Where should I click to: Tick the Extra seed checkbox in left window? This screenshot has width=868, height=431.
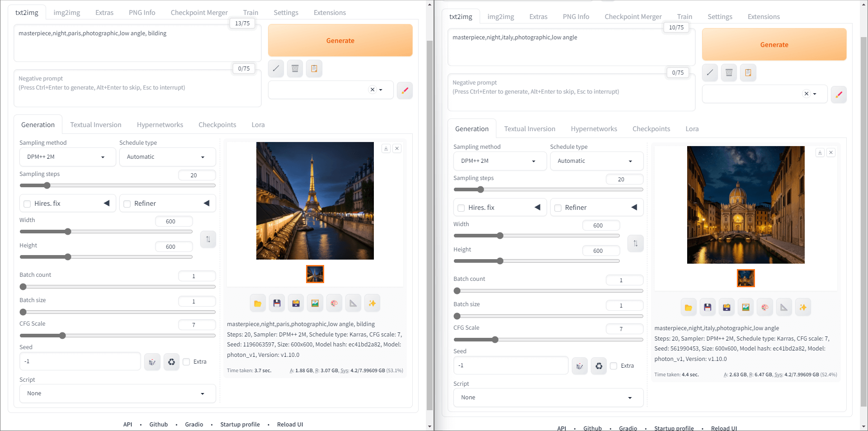click(x=186, y=362)
